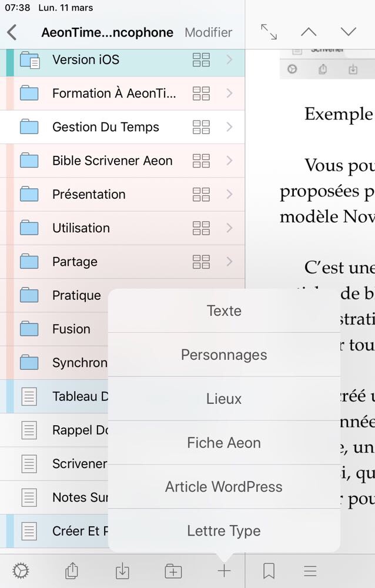Choose Personnages from the add popup menu
Viewport: 375px width, 588px height.
coord(224,355)
